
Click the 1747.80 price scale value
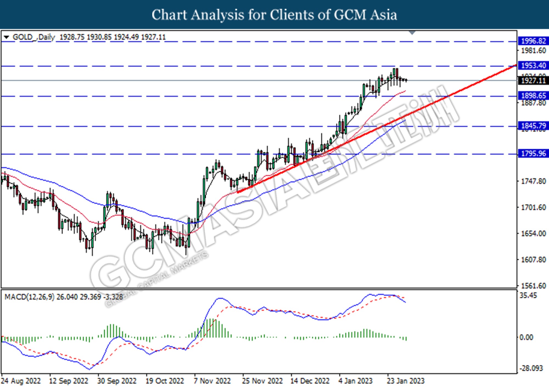click(534, 181)
